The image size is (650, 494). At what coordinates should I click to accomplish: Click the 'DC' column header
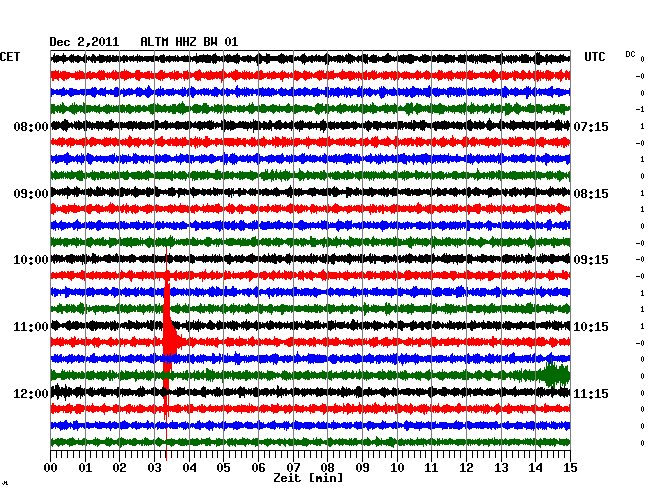coord(630,54)
